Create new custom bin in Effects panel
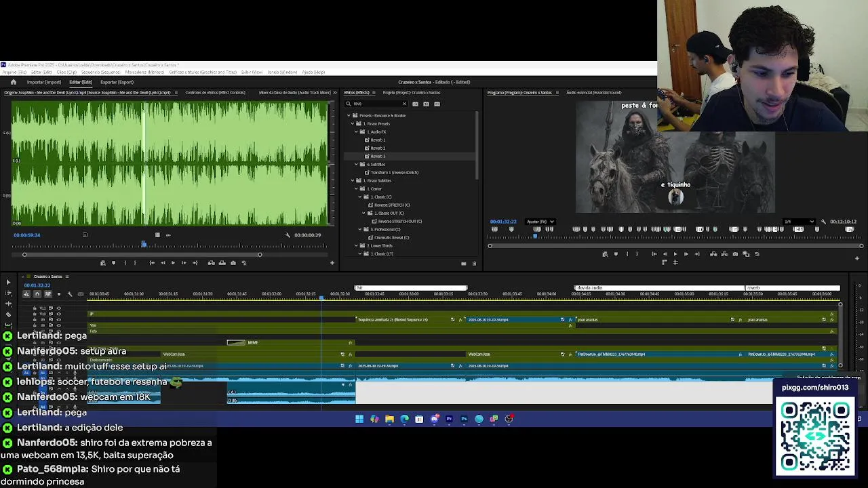Image resolution: width=868 pixels, height=488 pixels. (x=463, y=263)
